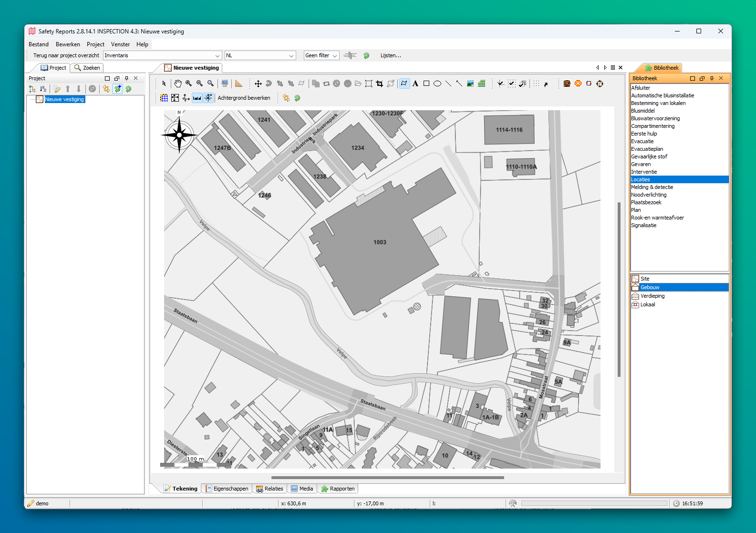Expand the Geen filter dropdown
This screenshot has height=533, width=756.
point(321,55)
